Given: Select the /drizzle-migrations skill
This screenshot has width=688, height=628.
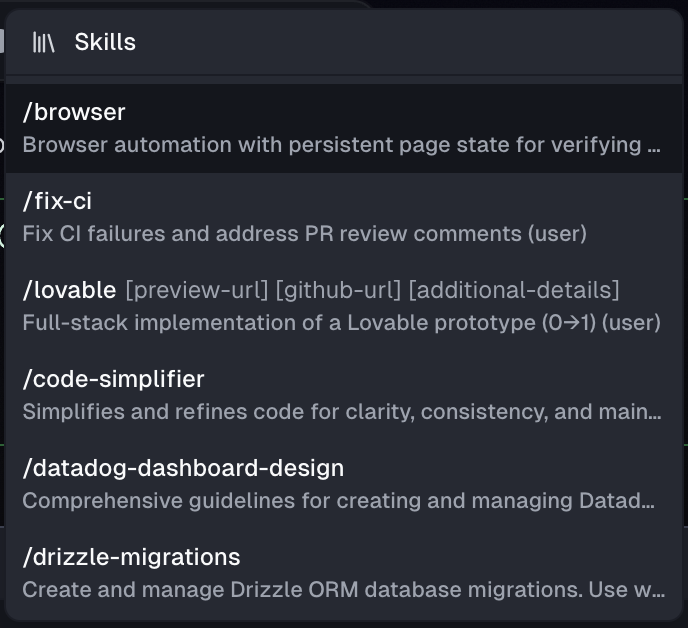Looking at the screenshot, I should pos(131,556).
